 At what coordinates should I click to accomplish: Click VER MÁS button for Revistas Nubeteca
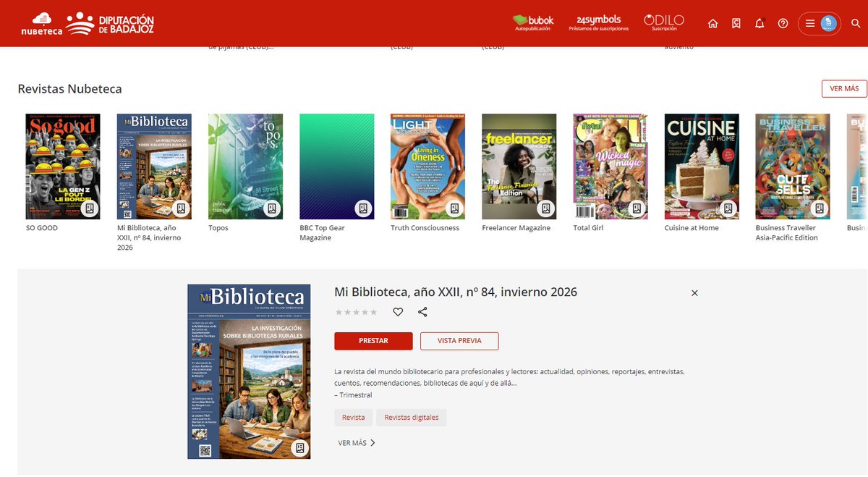pos(844,88)
